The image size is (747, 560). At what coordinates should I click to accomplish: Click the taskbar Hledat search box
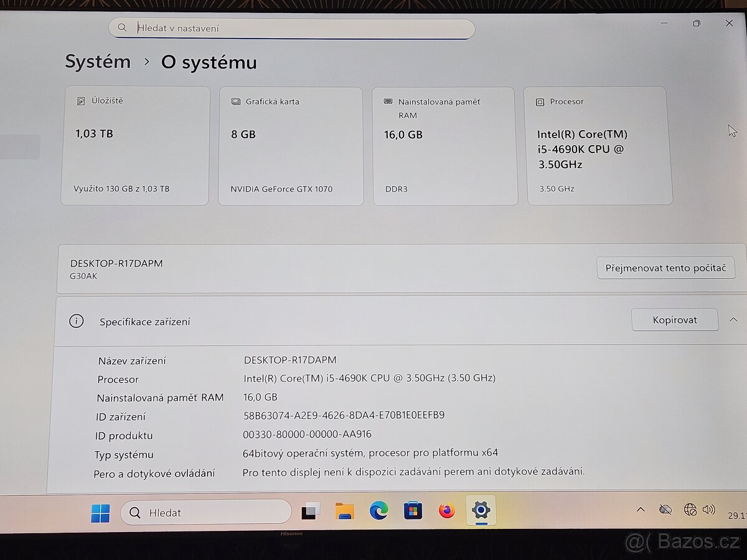[x=205, y=512]
